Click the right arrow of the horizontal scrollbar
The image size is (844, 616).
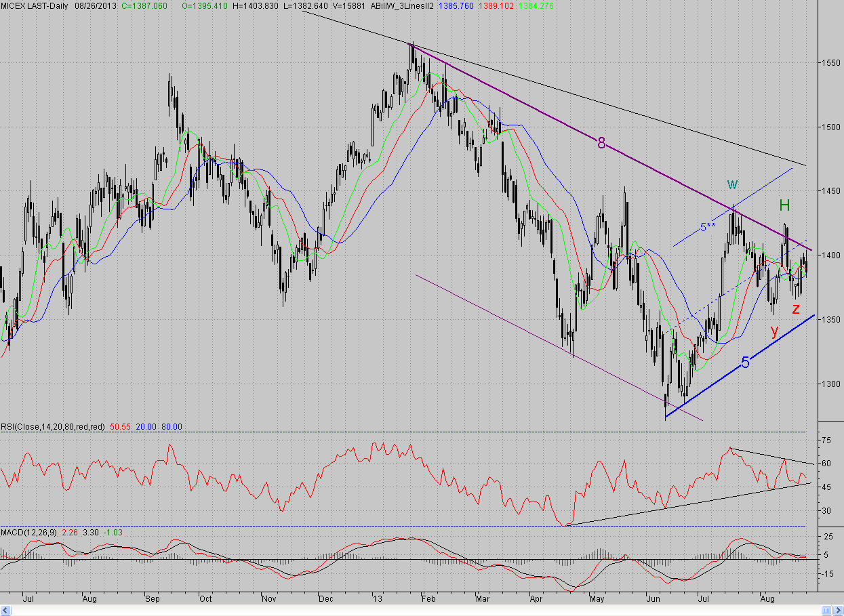click(838, 611)
